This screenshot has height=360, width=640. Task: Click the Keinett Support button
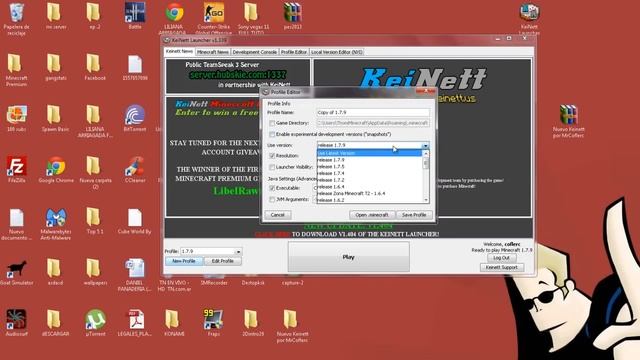501,267
